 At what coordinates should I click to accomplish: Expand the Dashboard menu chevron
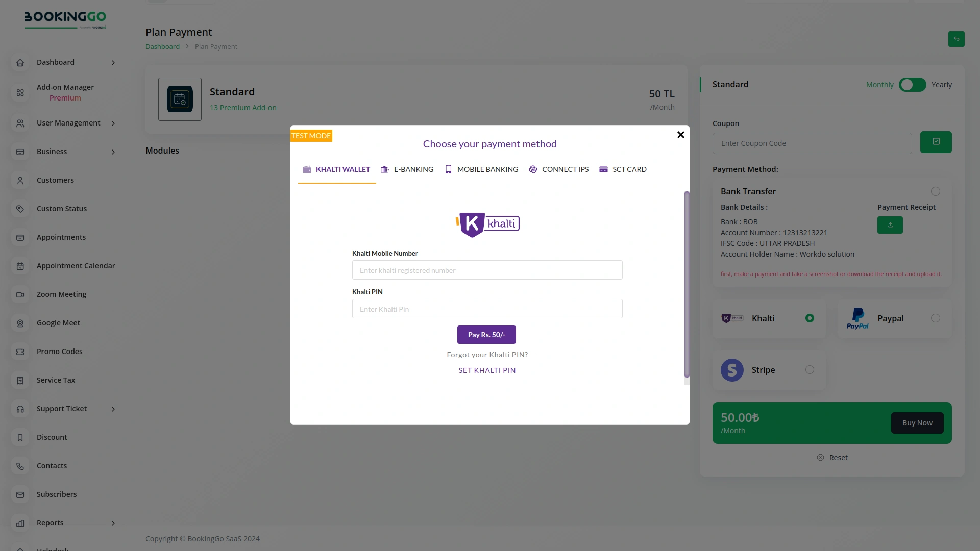click(113, 63)
